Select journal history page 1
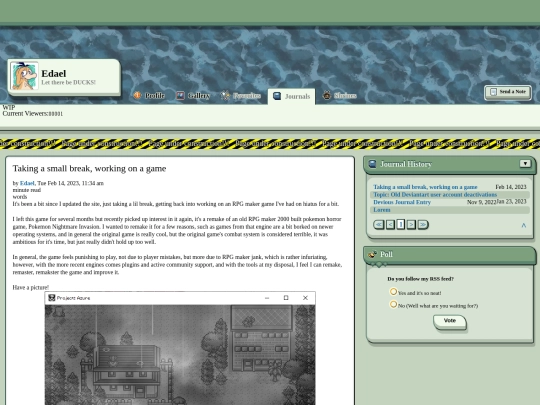 [401, 225]
